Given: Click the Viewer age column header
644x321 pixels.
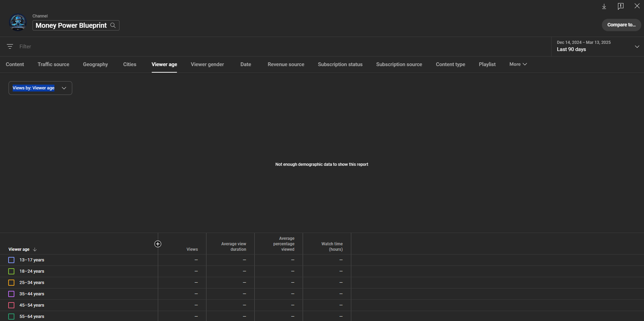Looking at the screenshot, I should tap(19, 249).
